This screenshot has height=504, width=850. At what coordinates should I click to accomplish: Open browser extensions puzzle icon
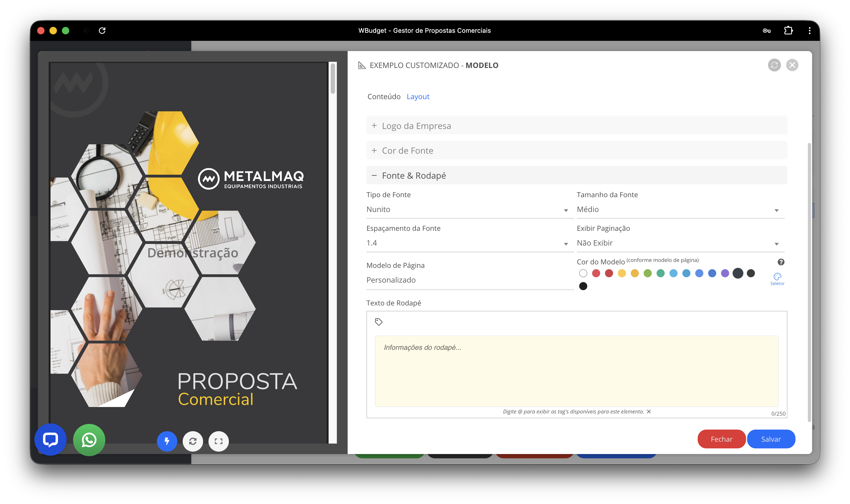[788, 31]
